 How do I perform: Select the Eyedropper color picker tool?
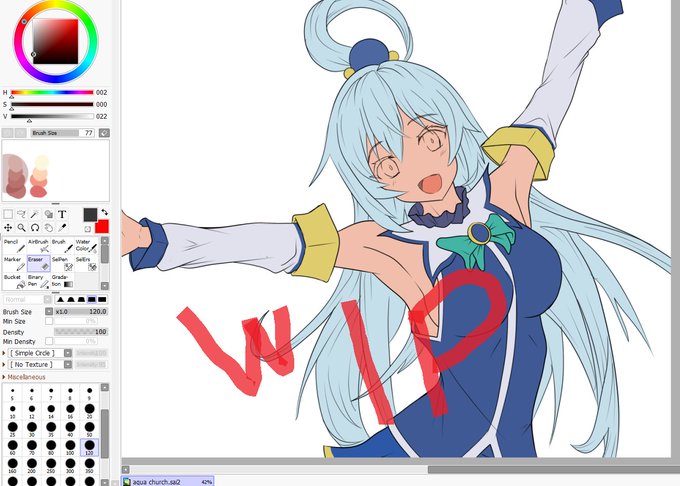click(x=62, y=228)
